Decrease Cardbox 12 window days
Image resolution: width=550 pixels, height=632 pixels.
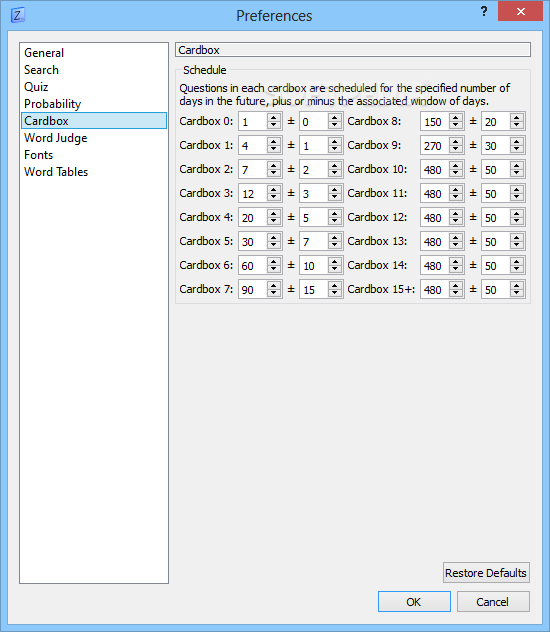click(x=517, y=221)
